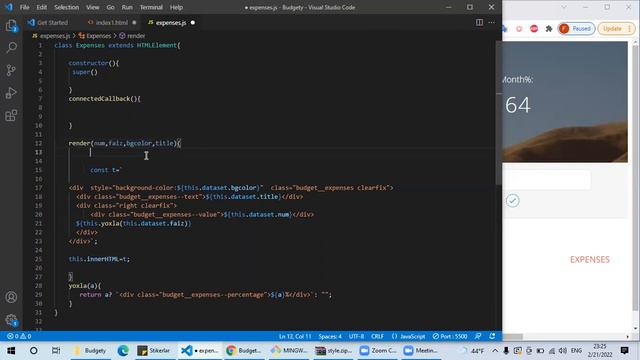Image resolution: width=640 pixels, height=360 pixels.
Task: Open the Edit menu
Action: 41,7
